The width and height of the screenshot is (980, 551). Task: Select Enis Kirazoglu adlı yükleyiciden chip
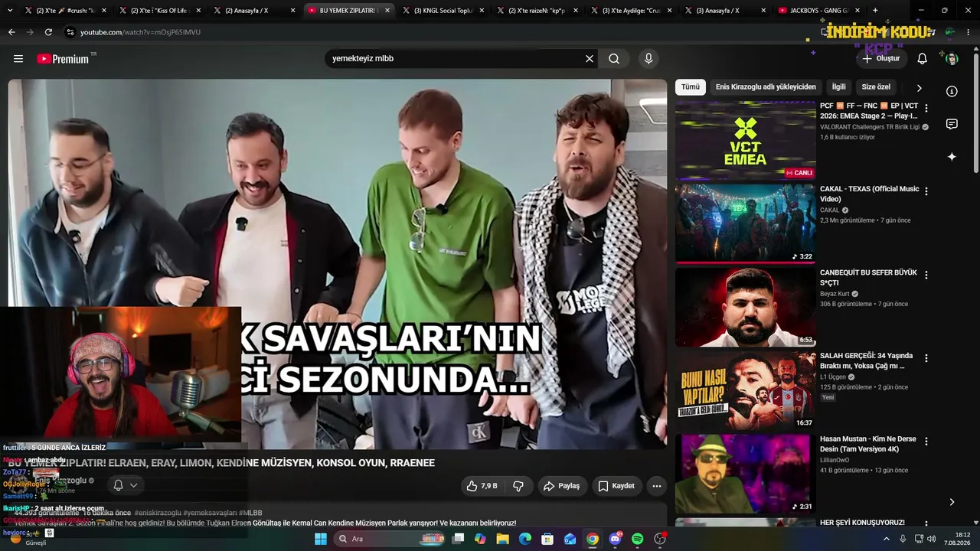(766, 87)
